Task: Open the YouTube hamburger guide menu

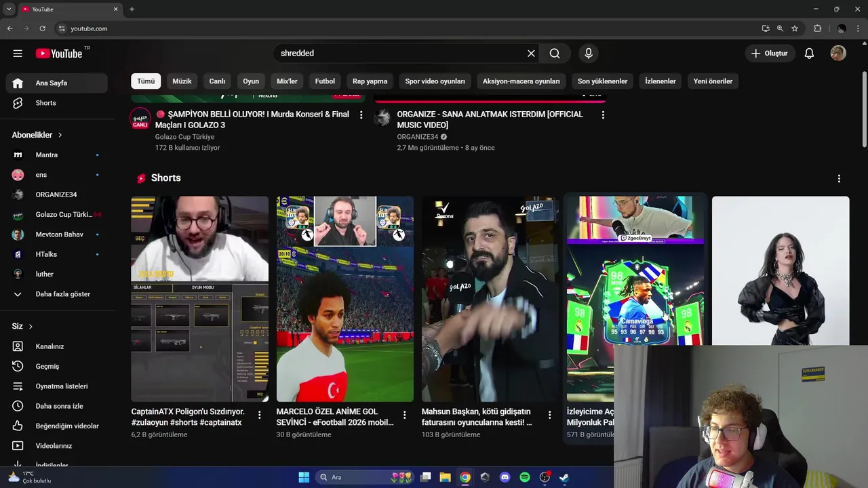Action: point(18,54)
